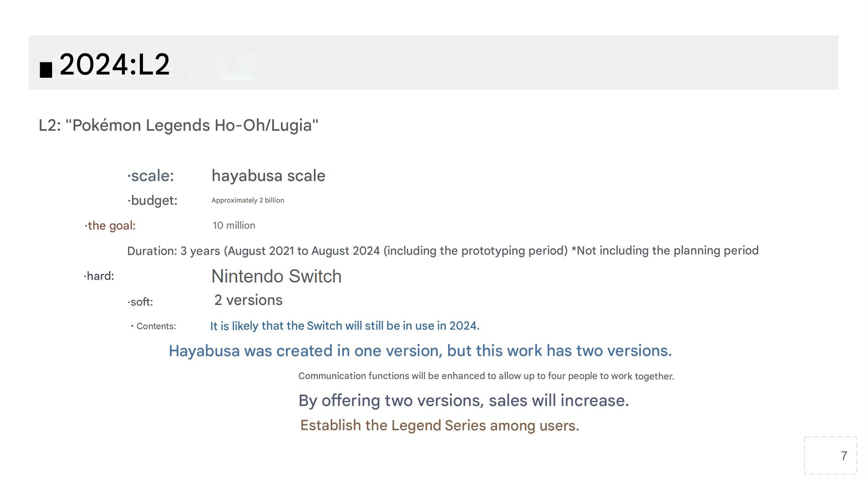Click the 'soft:' label

[x=140, y=302]
